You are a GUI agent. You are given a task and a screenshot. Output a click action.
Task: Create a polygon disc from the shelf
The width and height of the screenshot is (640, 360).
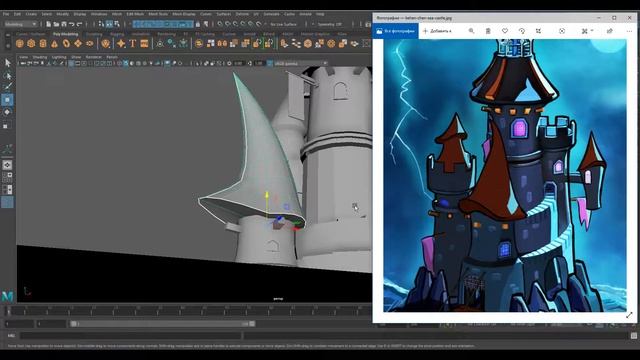[x=89, y=44]
